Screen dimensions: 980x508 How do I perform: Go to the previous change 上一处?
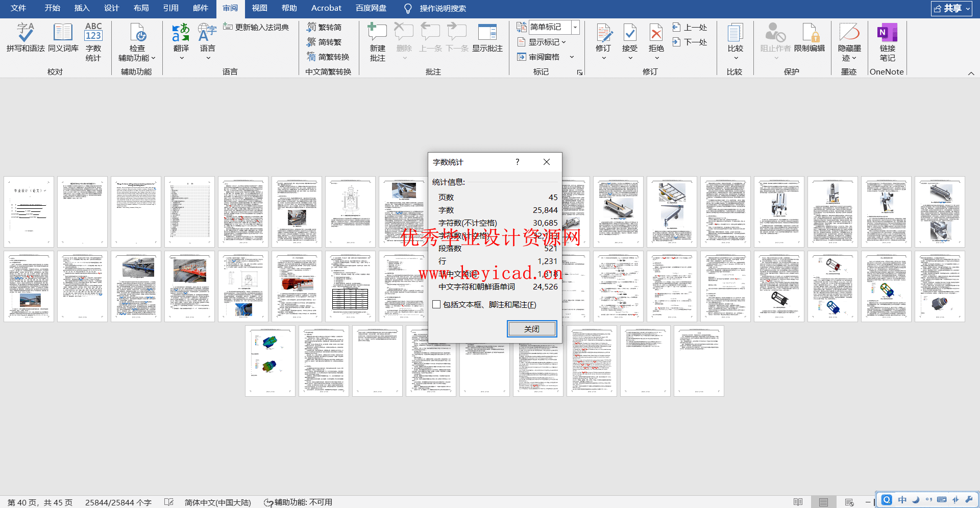coord(690,27)
